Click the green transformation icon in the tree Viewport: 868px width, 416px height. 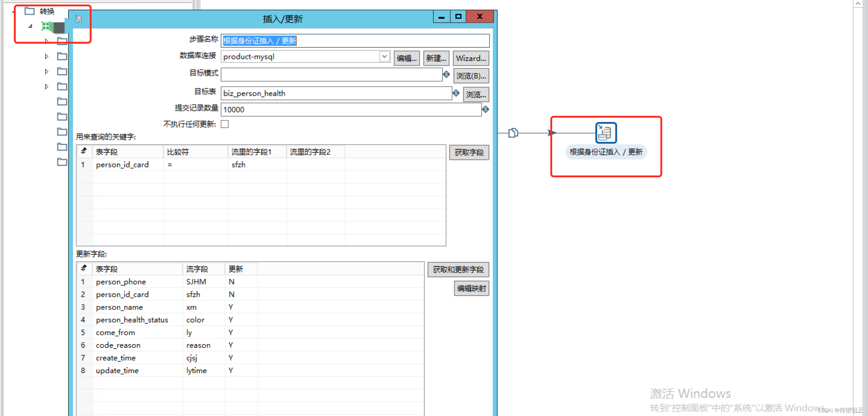coord(46,26)
